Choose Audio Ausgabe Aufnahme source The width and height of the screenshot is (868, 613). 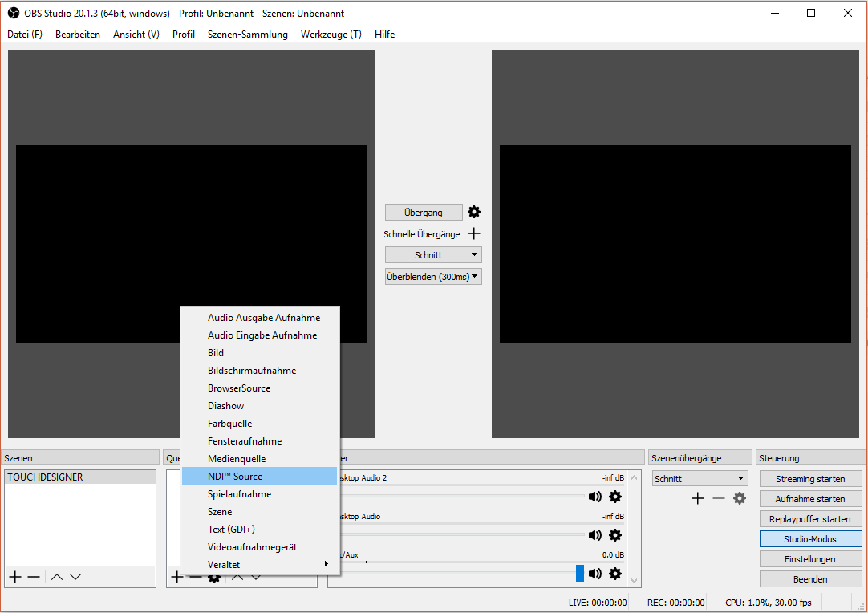tap(259, 317)
